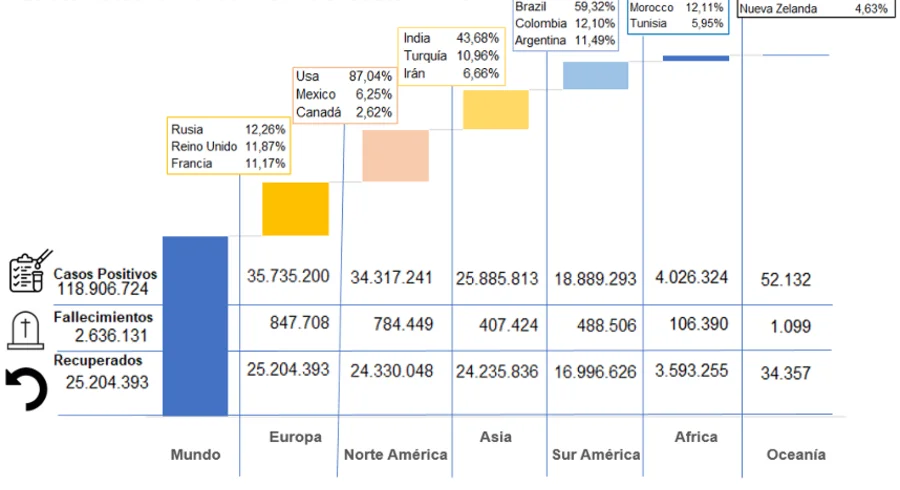
Task: Click the Sur América axis label
Action: coord(596,454)
